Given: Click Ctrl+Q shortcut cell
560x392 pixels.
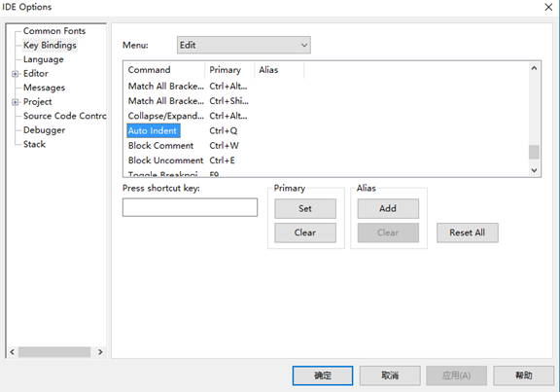Looking at the screenshot, I should point(224,130).
